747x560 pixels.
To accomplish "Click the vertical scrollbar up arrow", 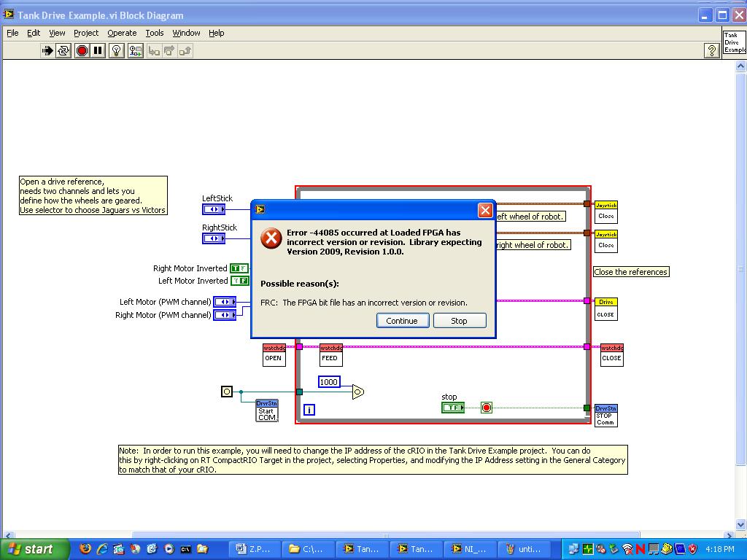I will (x=740, y=66).
